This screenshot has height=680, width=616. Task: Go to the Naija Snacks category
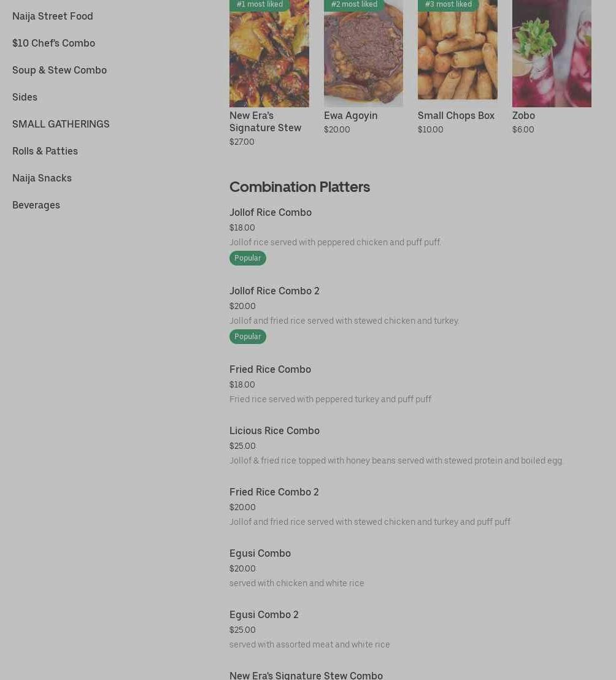click(x=42, y=178)
